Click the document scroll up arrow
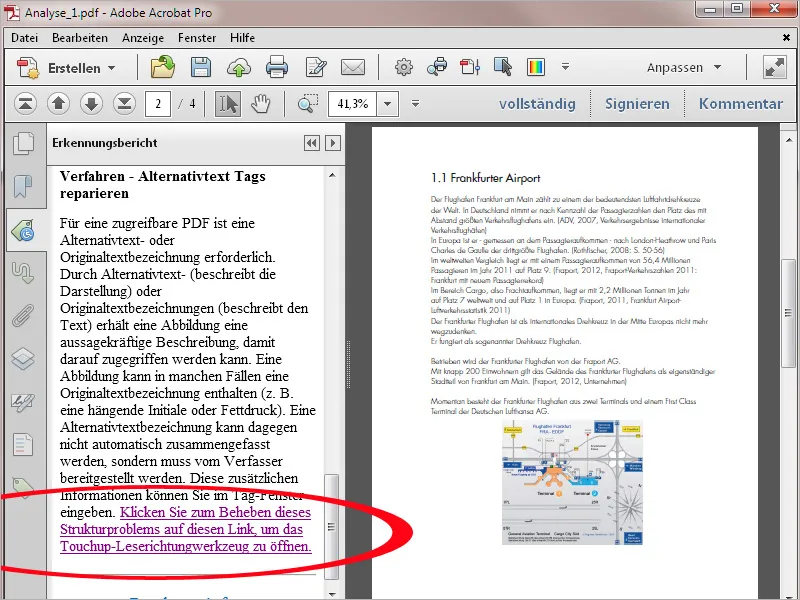 (788, 139)
